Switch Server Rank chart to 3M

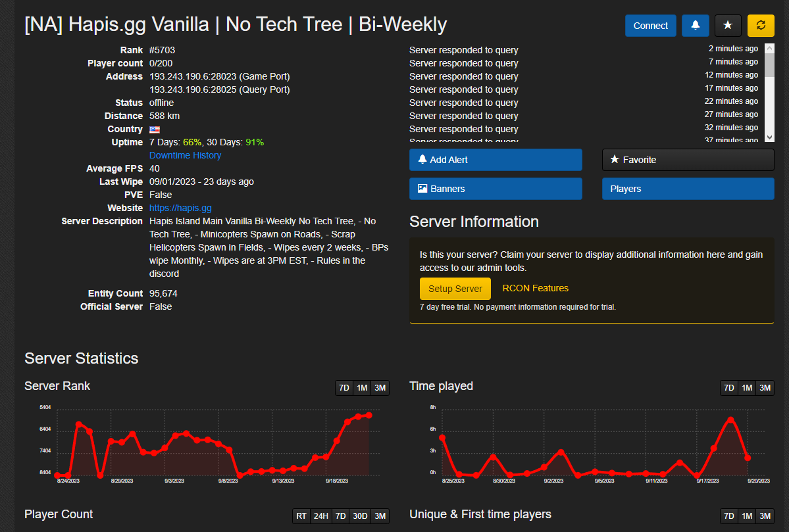click(x=380, y=388)
